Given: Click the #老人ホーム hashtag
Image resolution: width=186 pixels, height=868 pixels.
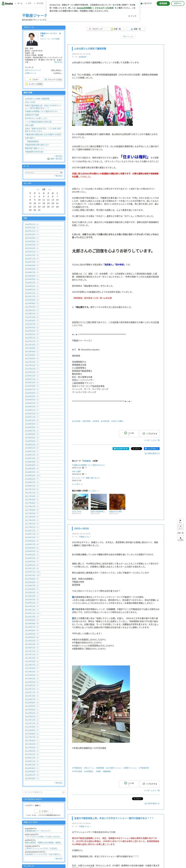Looking at the screenshot, I should pos(89,768).
